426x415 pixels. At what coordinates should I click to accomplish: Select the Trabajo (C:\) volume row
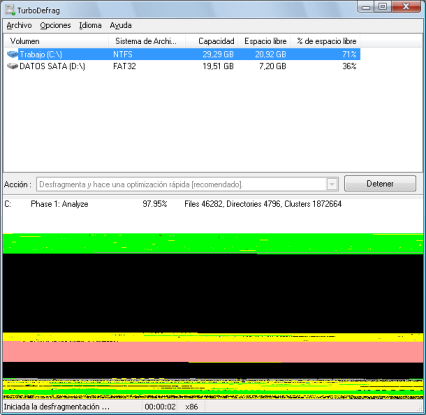(182, 54)
